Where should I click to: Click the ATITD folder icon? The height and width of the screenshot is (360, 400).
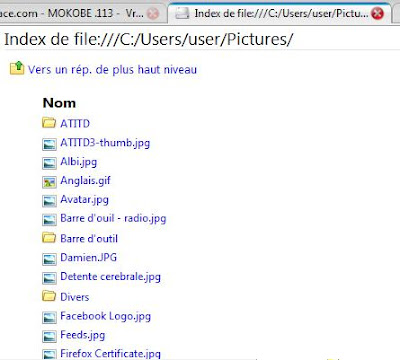tap(49, 123)
